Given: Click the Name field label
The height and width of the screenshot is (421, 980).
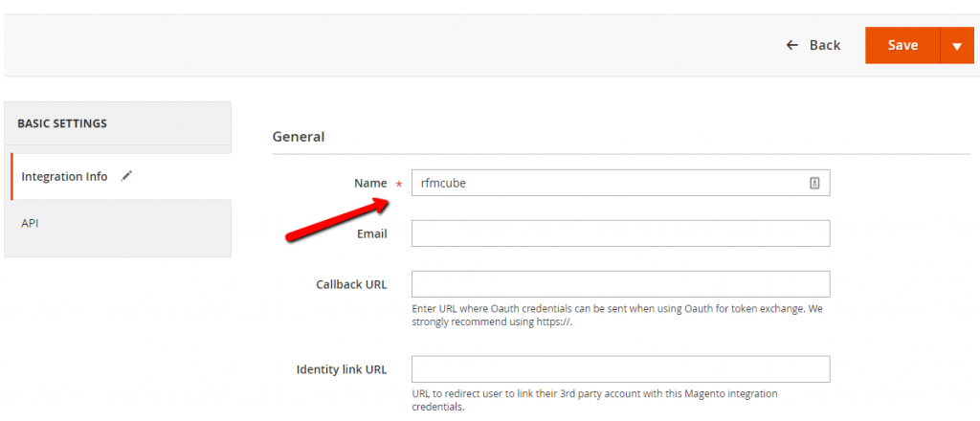Looking at the screenshot, I should pyautogui.click(x=370, y=183).
